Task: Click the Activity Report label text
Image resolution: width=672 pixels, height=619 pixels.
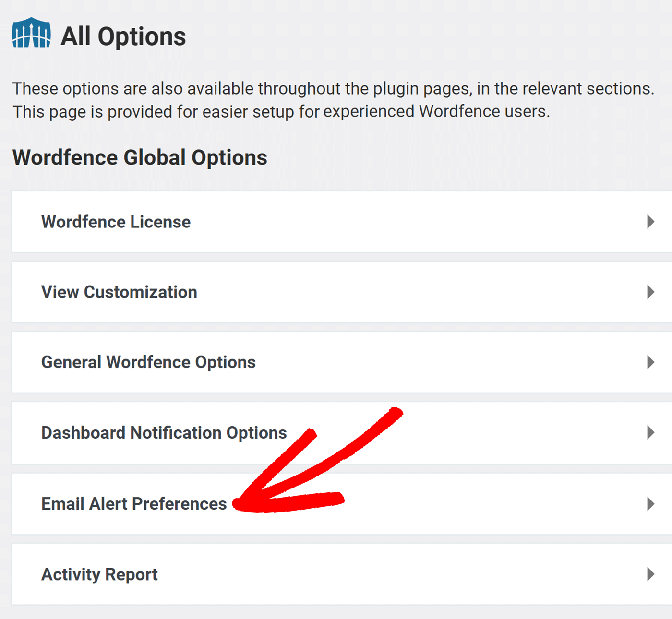Action: [99, 574]
